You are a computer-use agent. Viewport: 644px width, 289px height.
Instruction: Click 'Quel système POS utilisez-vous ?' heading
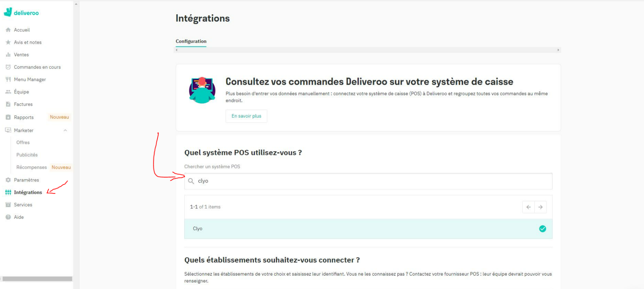[243, 153]
